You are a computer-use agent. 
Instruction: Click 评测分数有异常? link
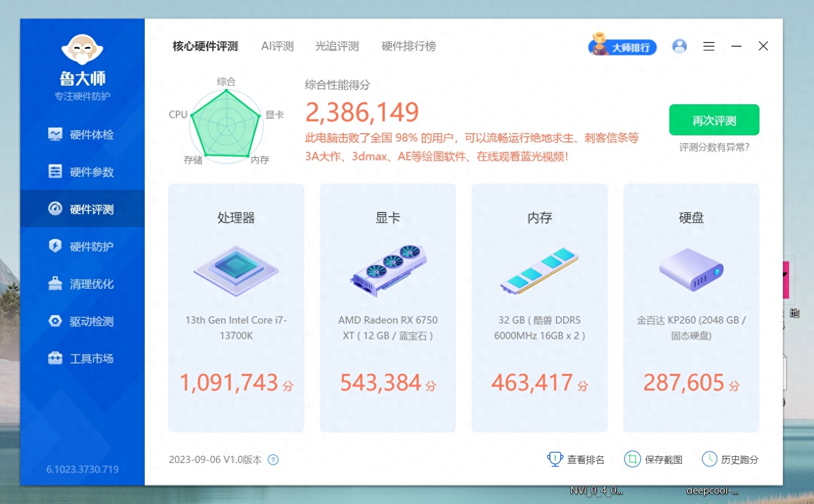coord(714,147)
